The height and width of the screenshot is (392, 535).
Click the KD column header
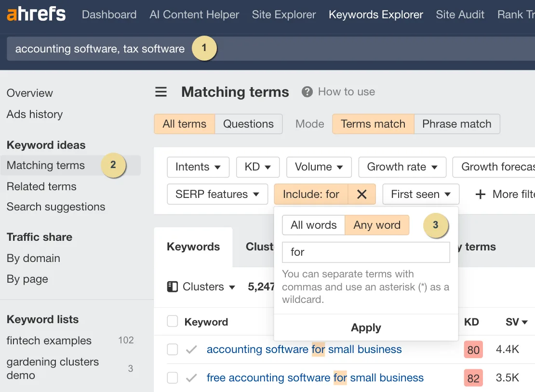click(x=471, y=322)
